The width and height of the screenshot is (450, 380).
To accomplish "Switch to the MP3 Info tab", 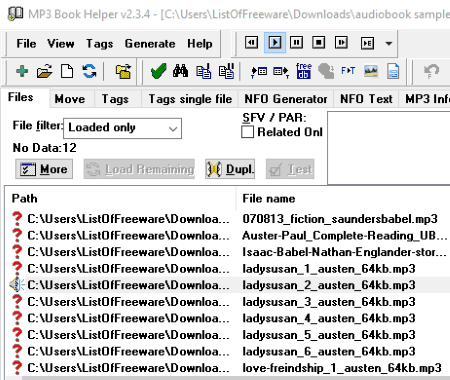I will tap(425, 99).
